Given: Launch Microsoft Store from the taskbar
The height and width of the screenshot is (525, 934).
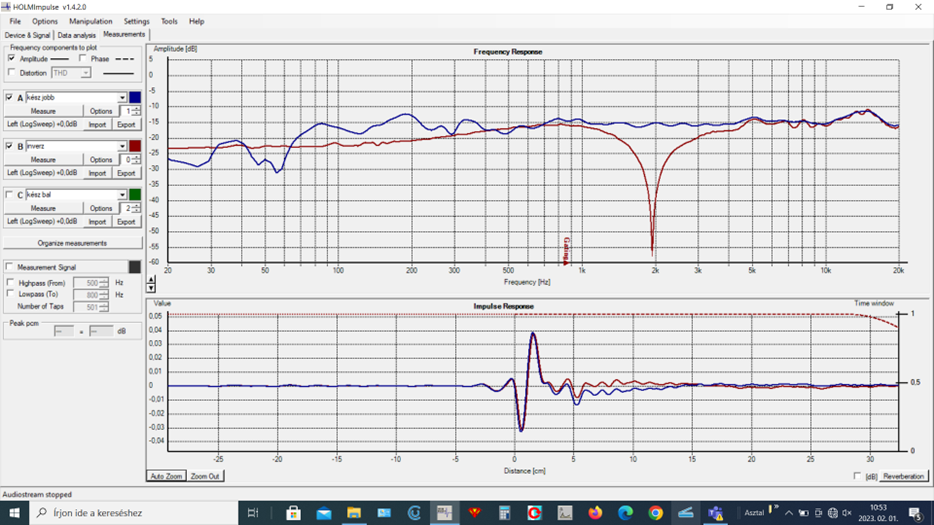Looking at the screenshot, I should pos(293,512).
